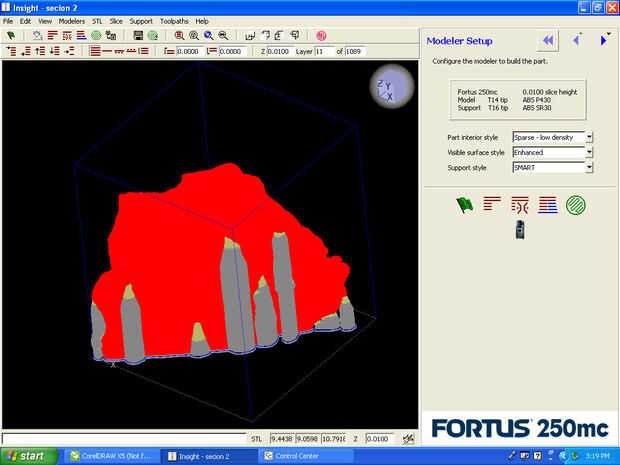Click the forward arrow button in Modeler Setup
The image size is (620, 465).
(x=604, y=40)
